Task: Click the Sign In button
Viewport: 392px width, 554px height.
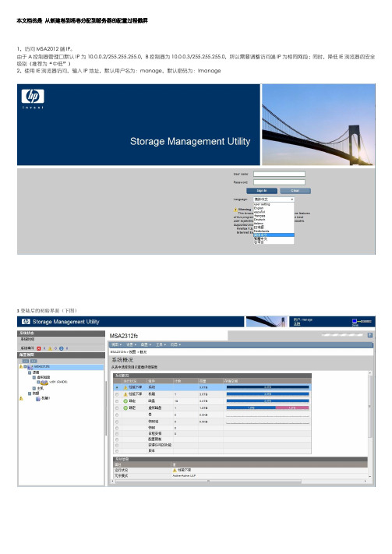Action: click(262, 191)
